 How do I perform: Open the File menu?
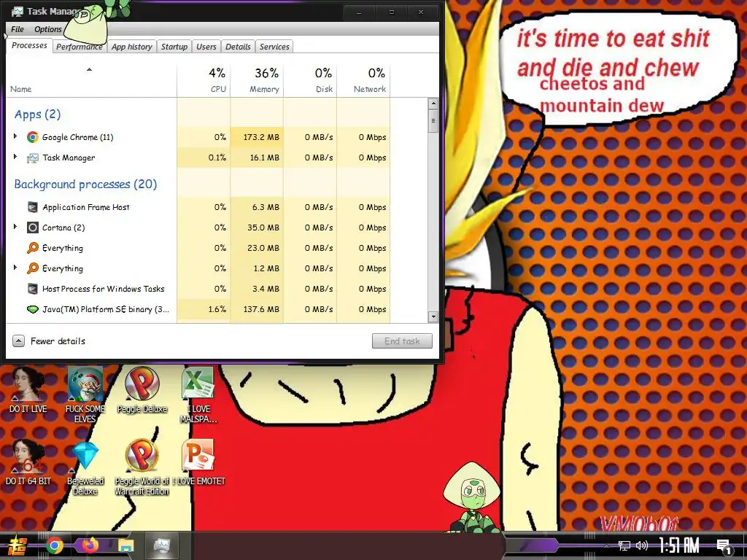pos(18,29)
